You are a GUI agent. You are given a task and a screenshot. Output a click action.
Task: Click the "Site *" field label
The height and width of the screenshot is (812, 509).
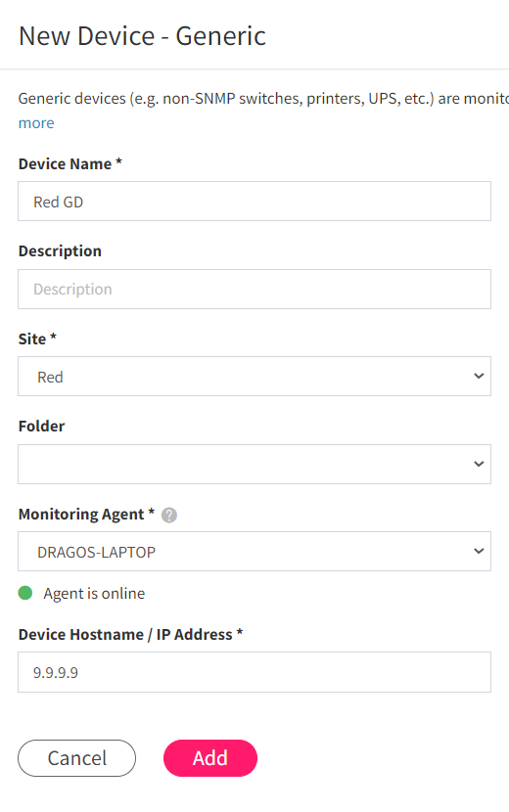tap(37, 339)
